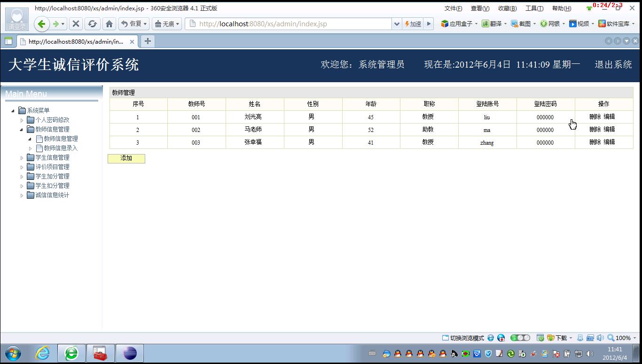Open the 工具(T) menu

click(x=534, y=8)
